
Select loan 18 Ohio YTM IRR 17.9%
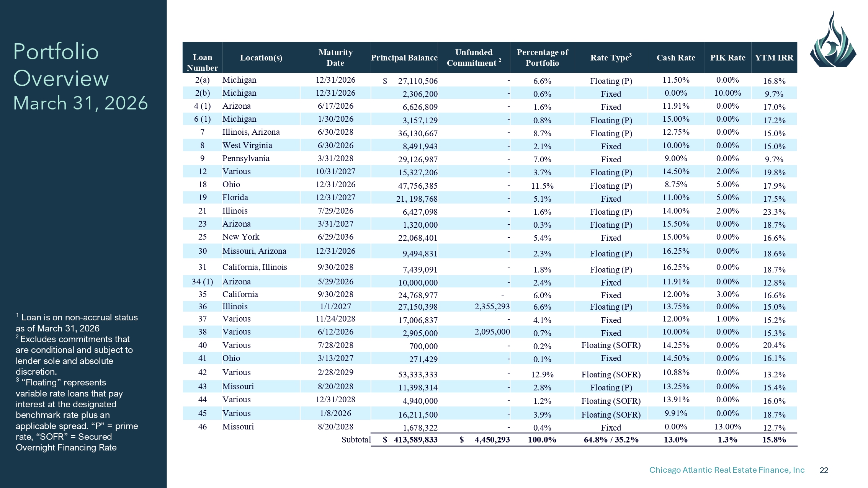tap(774, 186)
